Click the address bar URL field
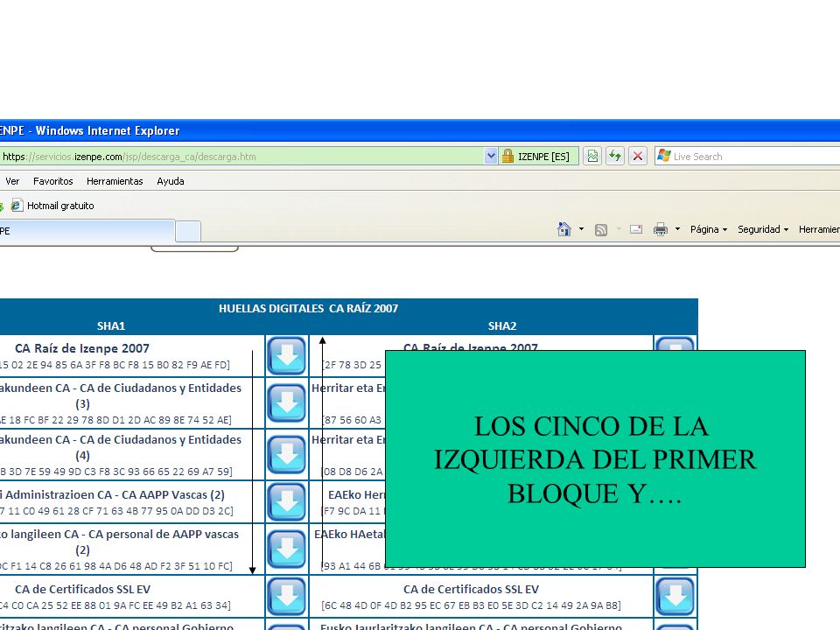The image size is (840, 630). 242,157
